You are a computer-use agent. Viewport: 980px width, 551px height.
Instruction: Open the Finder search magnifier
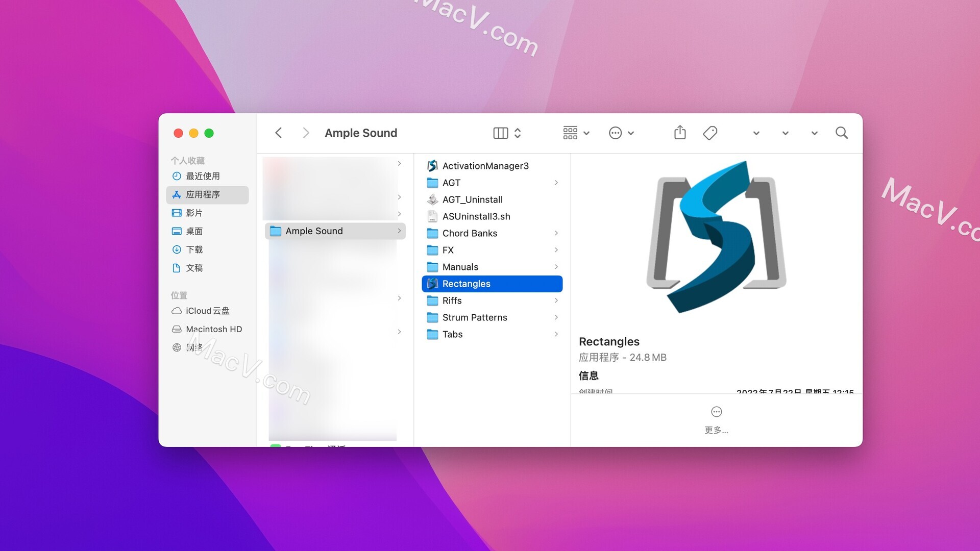click(842, 133)
